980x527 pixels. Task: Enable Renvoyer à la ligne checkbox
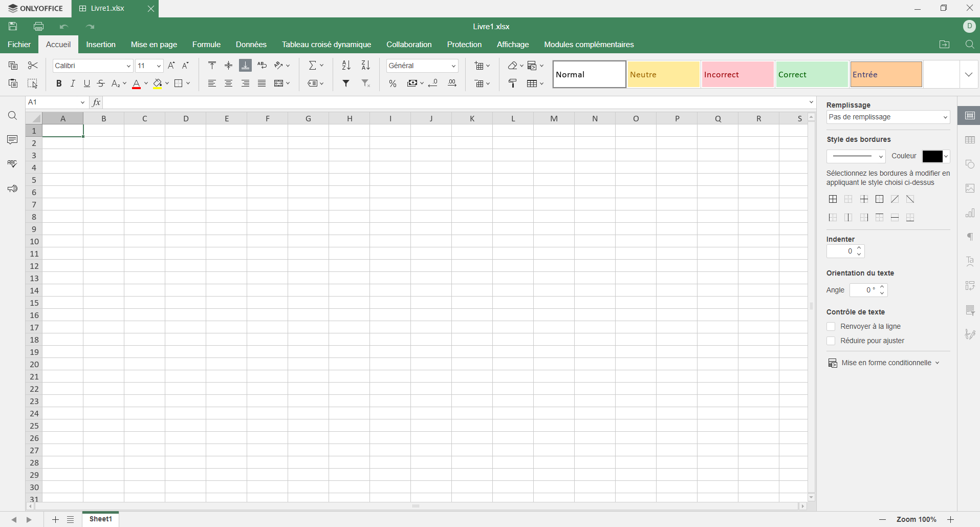[831, 327]
